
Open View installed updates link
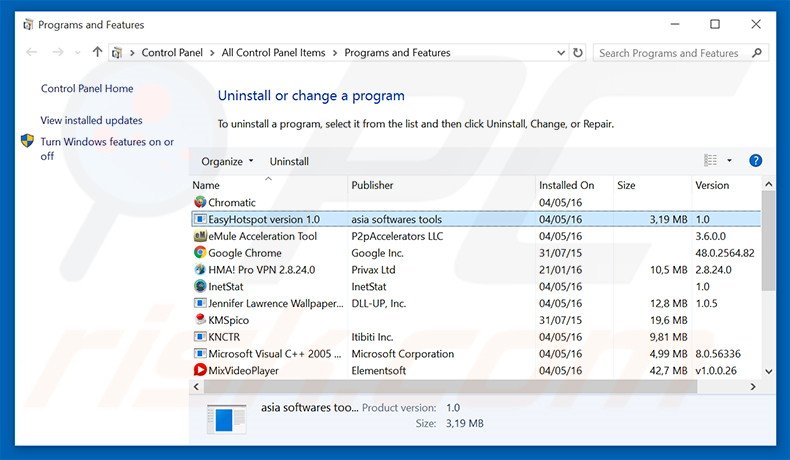91,120
